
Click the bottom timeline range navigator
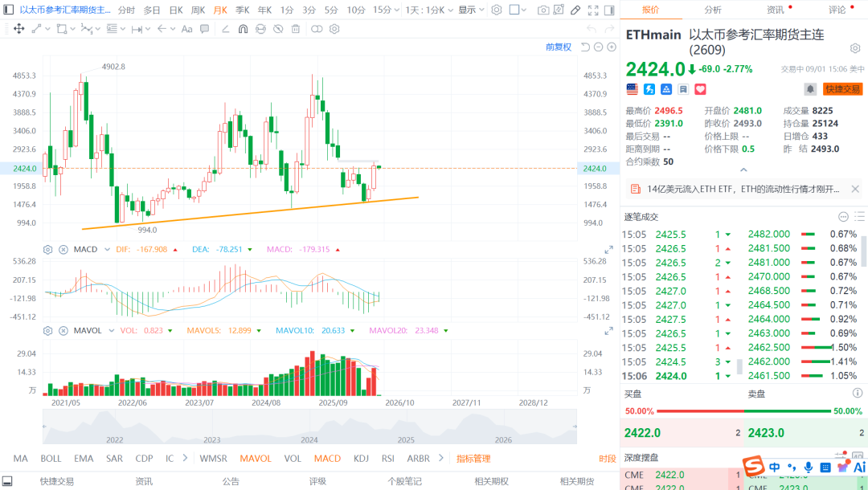point(309,427)
